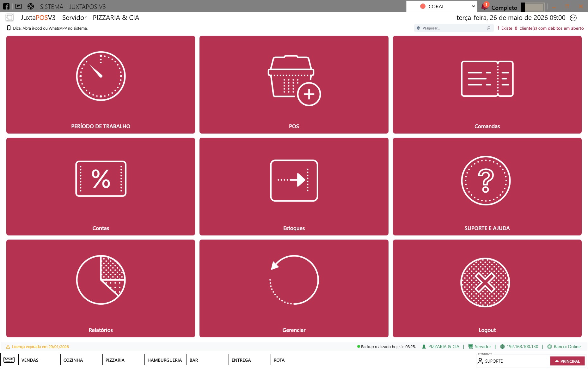Switch to the BAR tab

point(207,360)
